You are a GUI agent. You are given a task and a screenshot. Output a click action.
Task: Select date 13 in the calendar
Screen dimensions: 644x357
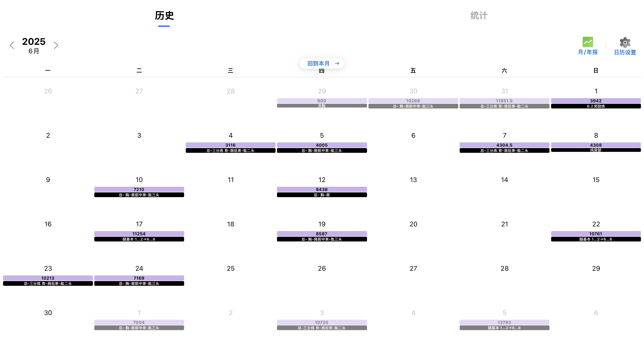(x=413, y=180)
